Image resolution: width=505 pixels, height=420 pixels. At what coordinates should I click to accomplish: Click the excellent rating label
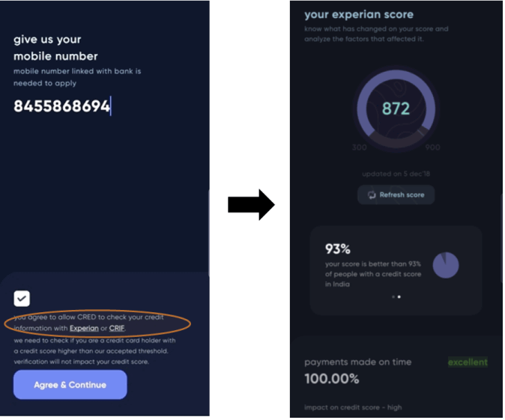coord(468,362)
